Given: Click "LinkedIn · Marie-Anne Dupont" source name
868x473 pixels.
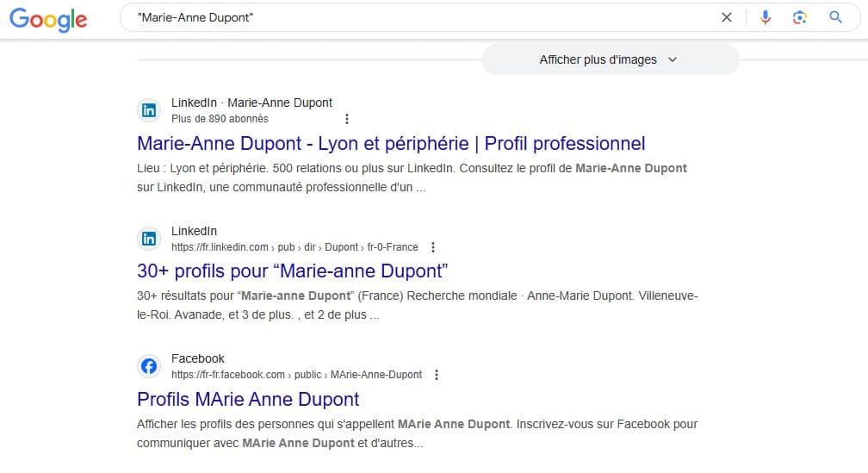Looking at the screenshot, I should click(x=251, y=103).
